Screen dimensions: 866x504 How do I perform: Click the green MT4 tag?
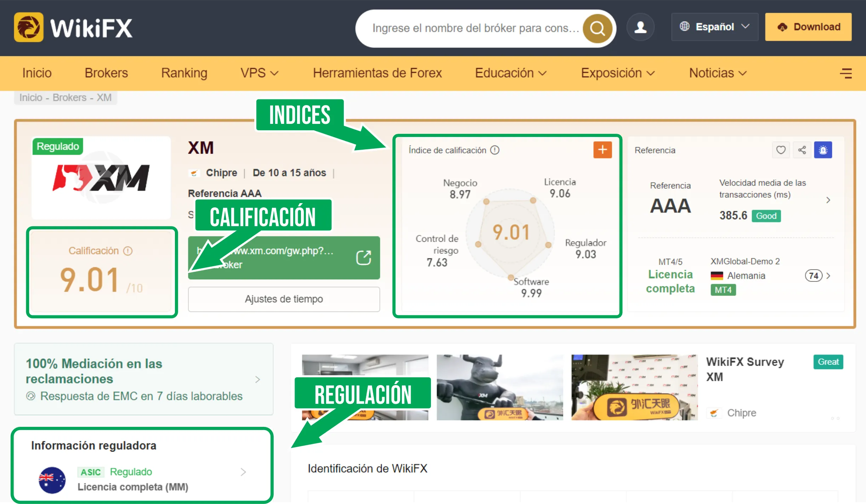[723, 290]
